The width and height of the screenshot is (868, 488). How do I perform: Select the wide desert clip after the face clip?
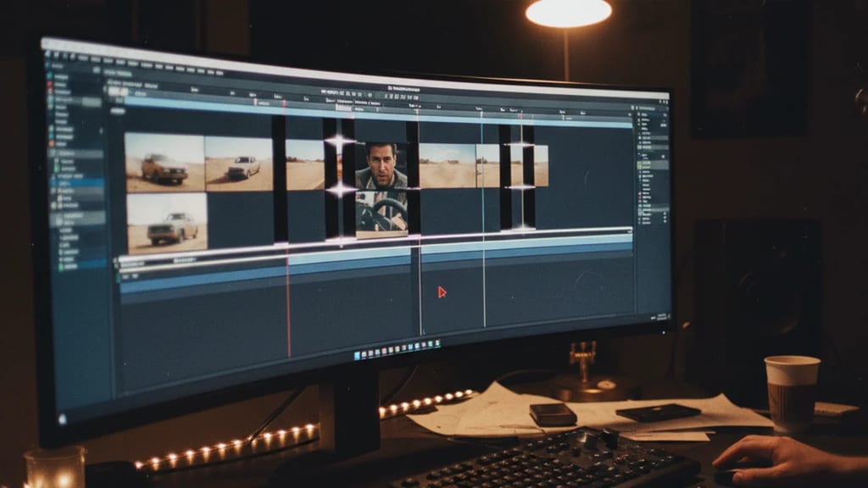tap(448, 165)
